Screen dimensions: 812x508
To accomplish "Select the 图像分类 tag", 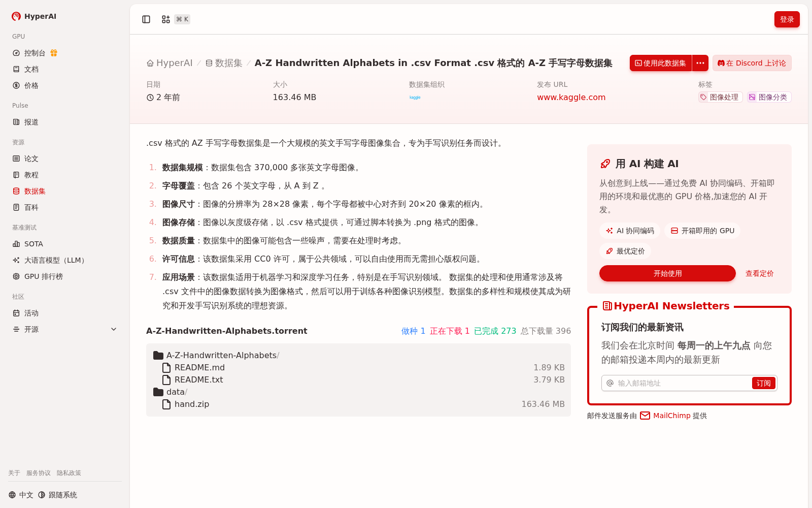I will pyautogui.click(x=769, y=97).
